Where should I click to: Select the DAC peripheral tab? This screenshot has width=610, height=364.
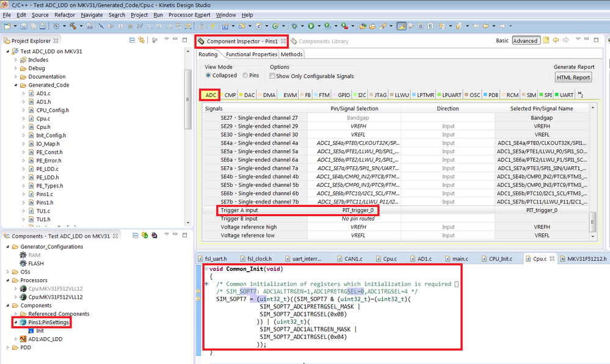pyautogui.click(x=247, y=95)
